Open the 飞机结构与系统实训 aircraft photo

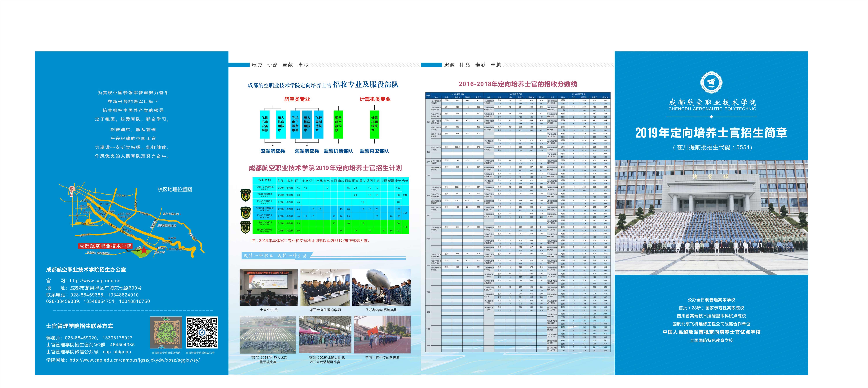381,287
